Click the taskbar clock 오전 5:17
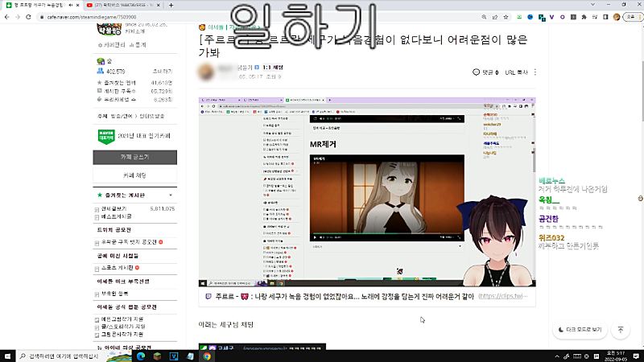644x362 pixels. tap(616, 356)
